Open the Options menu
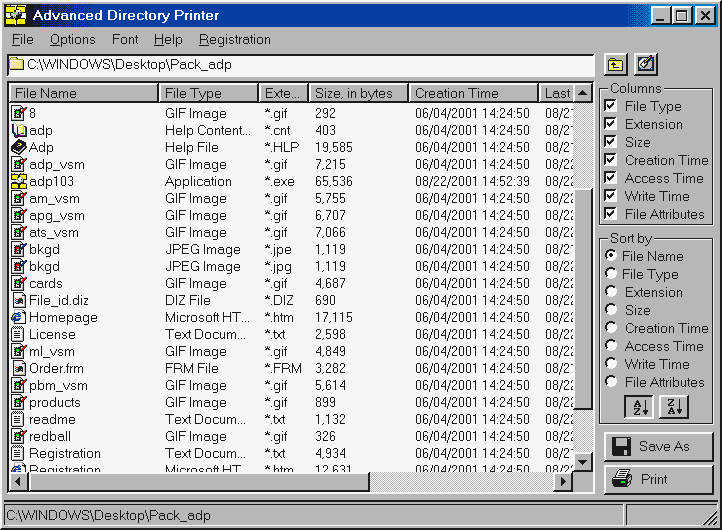 72,40
